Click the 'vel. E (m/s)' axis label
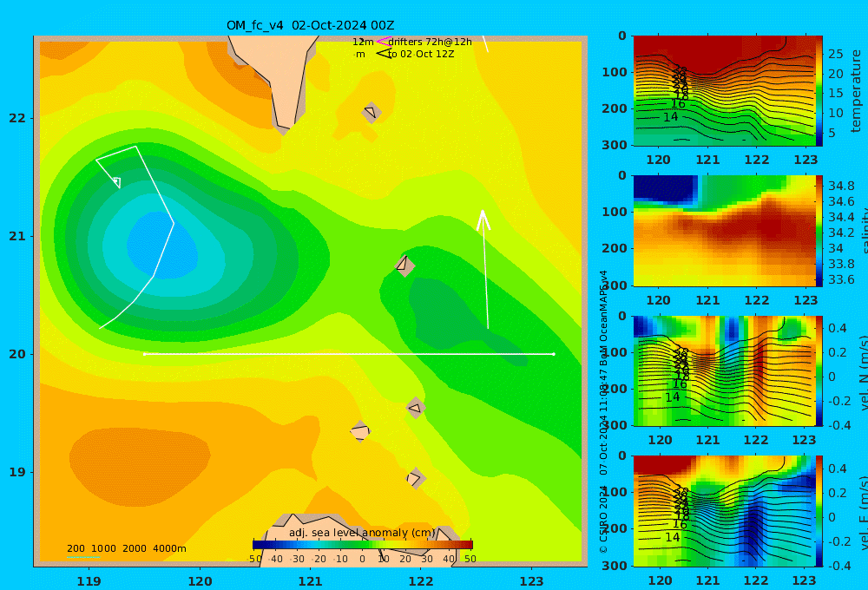 tap(863, 513)
